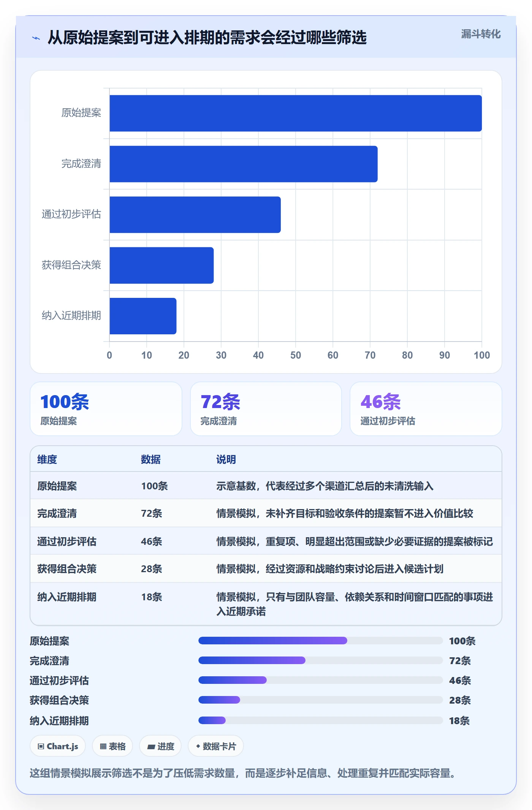The height and width of the screenshot is (810, 532).
Task: Click the 100 tick on the chart axis
Action: (482, 355)
